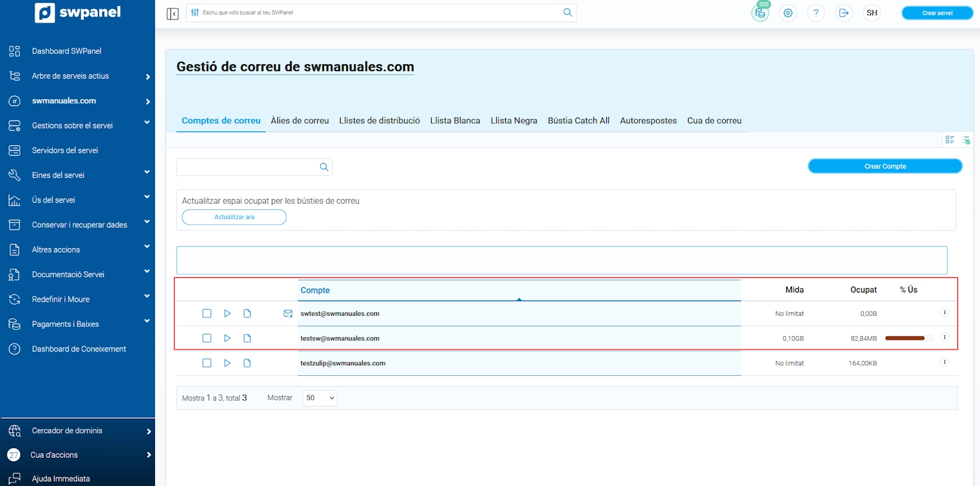
Task: Open the Llista Negra tab
Action: click(x=513, y=121)
